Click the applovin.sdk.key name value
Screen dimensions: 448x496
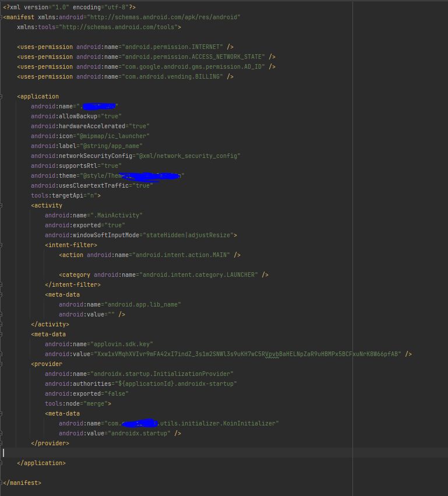tap(122, 344)
